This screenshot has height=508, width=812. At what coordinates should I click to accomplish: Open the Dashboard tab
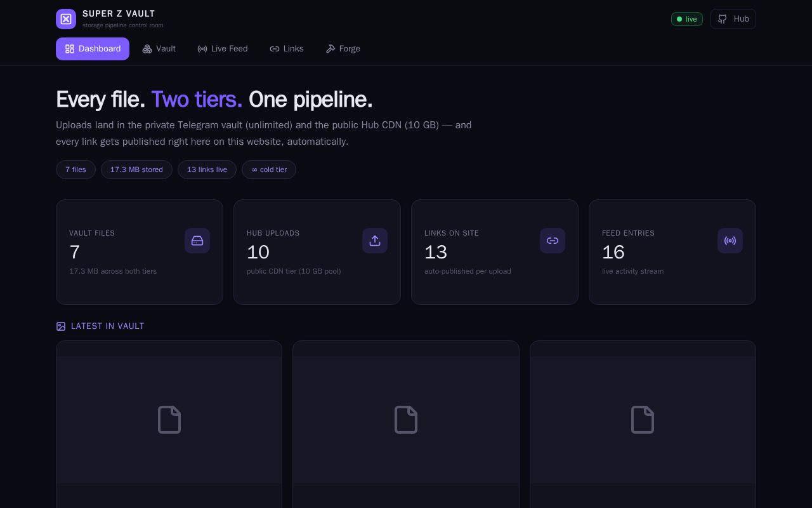(93, 49)
